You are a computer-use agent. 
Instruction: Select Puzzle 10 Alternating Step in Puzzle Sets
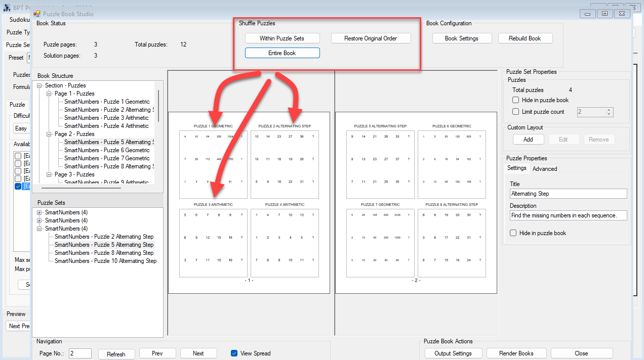105,261
